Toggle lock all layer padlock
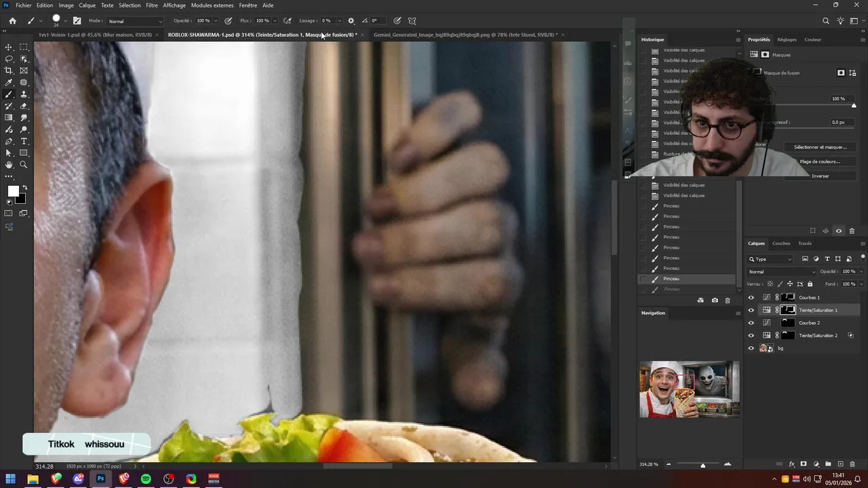Viewport: 868px width, 488px height. [810, 284]
